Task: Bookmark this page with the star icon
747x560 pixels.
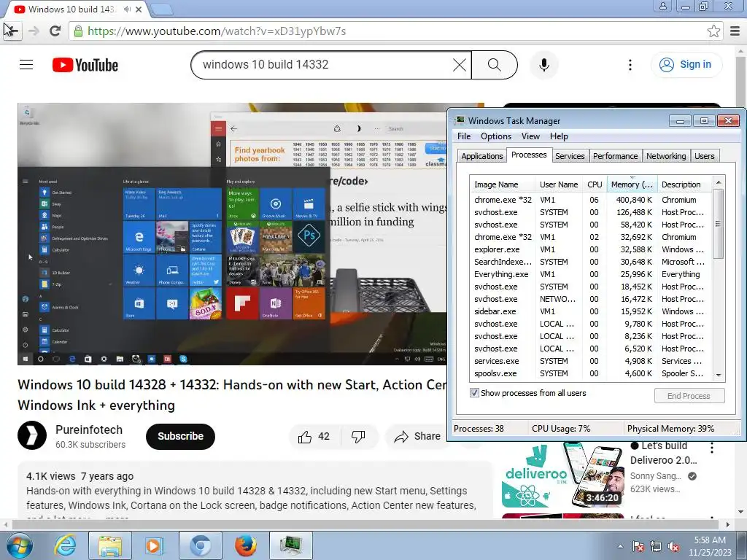Action: (x=713, y=31)
